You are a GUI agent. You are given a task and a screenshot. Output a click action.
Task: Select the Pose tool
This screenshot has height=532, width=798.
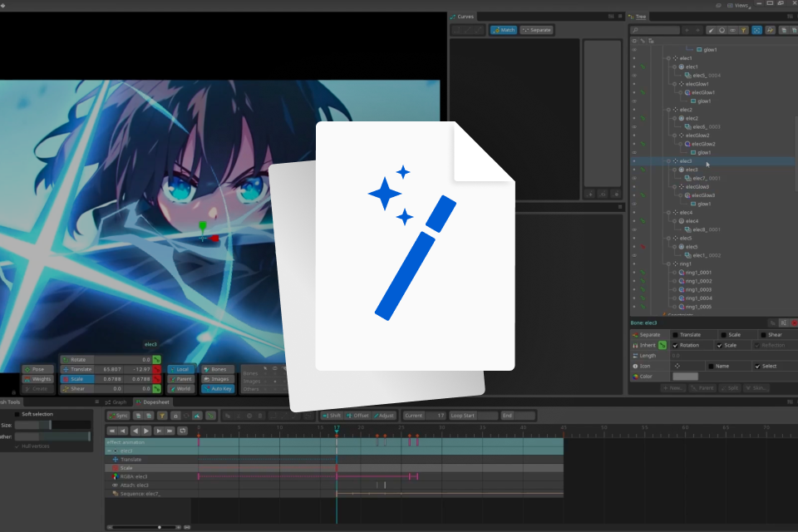point(37,369)
